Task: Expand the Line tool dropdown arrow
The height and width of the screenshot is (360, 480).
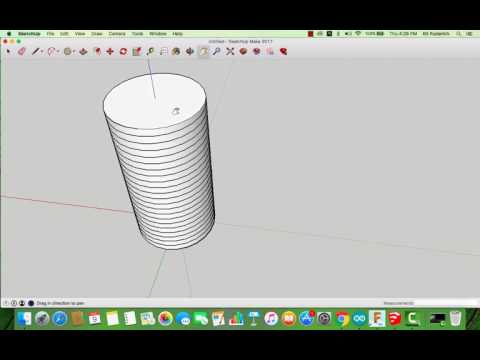Action: pos(42,52)
